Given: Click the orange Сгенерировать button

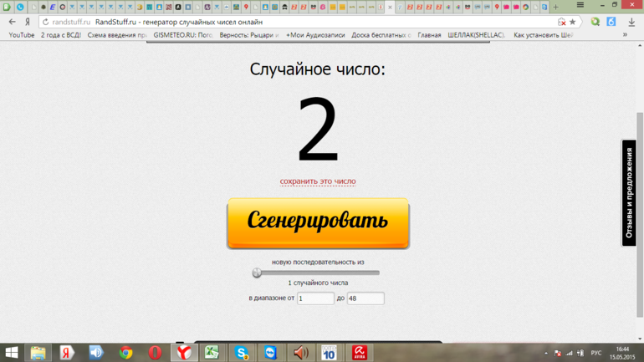Looking at the screenshot, I should [318, 222].
